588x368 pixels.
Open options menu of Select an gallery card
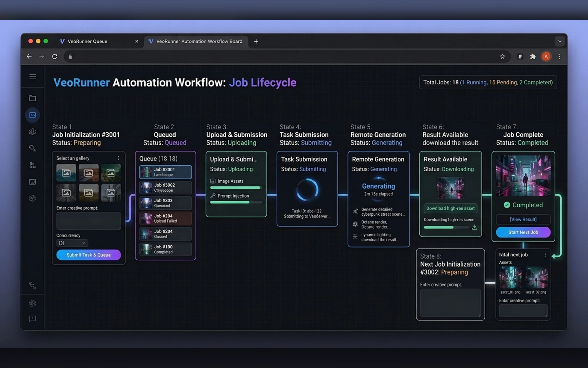[118, 158]
